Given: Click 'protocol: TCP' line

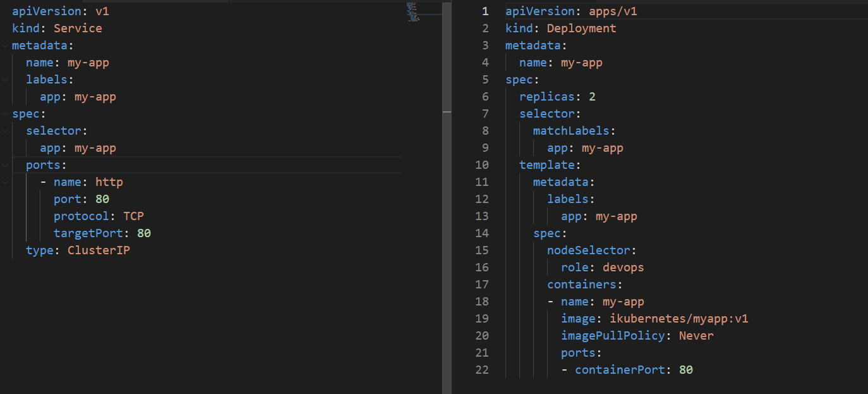Looking at the screenshot, I should click(99, 216).
